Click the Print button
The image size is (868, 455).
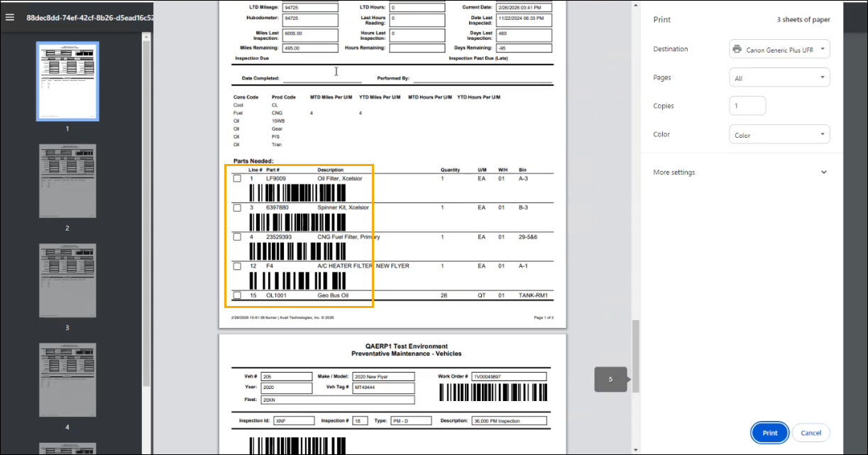[x=769, y=433]
